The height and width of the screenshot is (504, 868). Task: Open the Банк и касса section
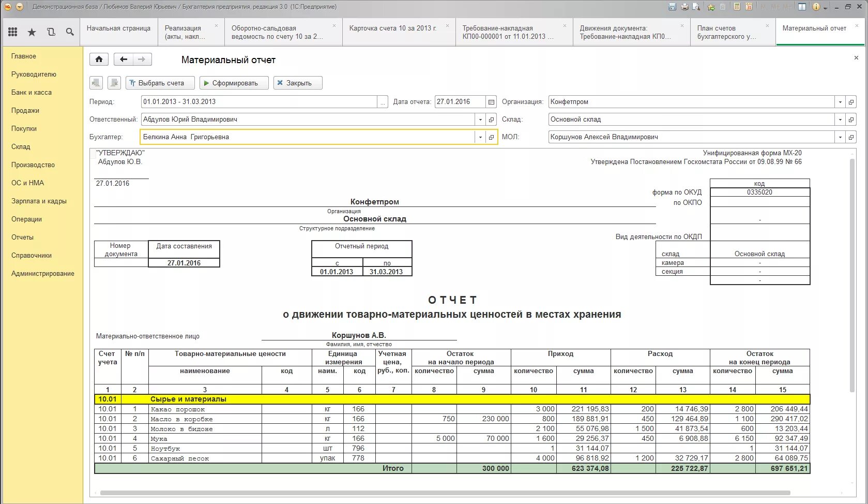point(32,93)
